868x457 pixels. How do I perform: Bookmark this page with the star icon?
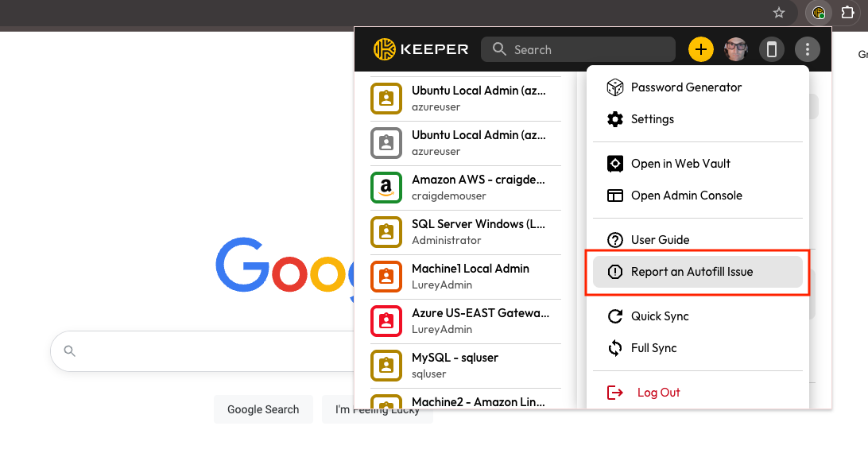click(x=779, y=13)
